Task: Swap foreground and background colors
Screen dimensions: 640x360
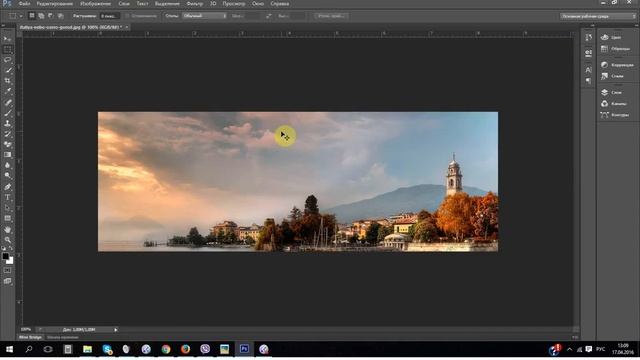Action: coord(11,248)
